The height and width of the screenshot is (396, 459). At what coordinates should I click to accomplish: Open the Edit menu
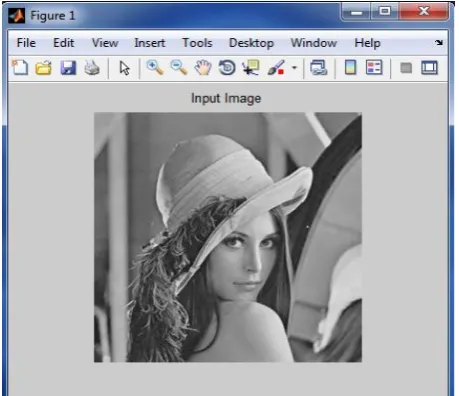click(64, 43)
